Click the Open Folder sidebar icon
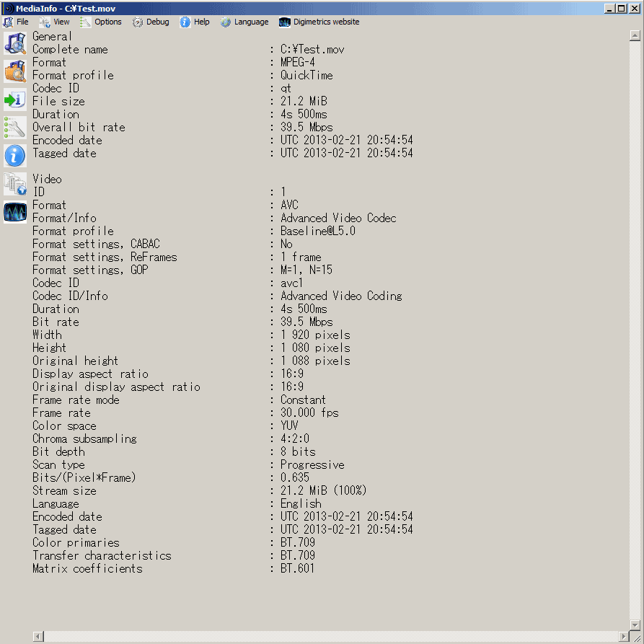This screenshot has width=644, height=644. [x=14, y=71]
